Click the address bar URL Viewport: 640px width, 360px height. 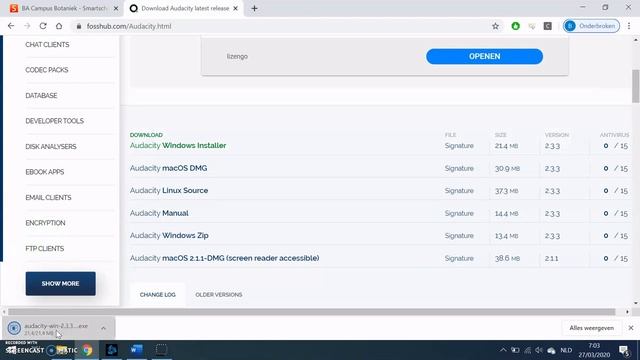129,26
